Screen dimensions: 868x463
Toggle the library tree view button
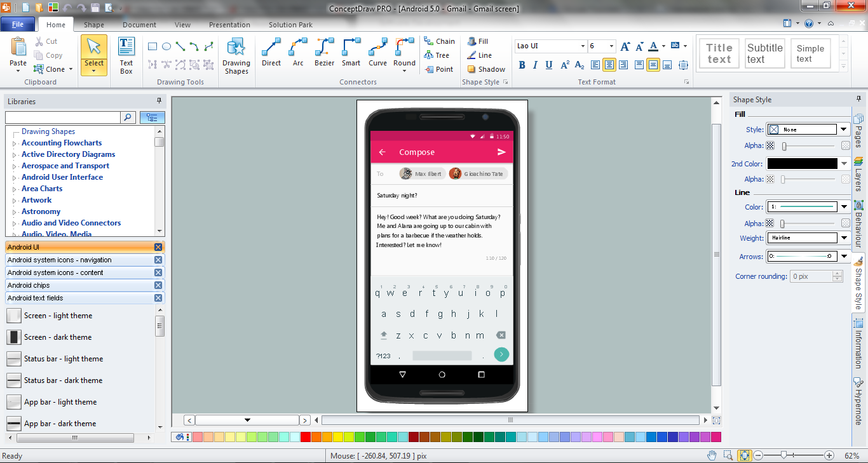tap(153, 117)
